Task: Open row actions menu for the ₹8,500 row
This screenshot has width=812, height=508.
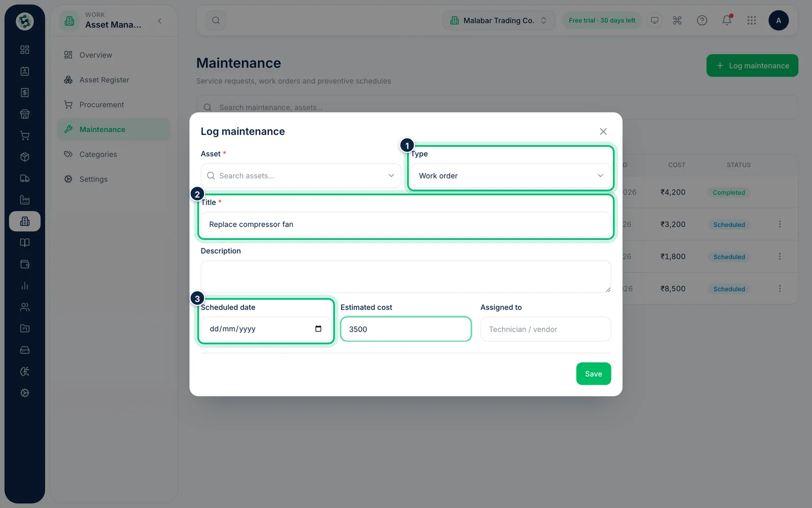Action: click(x=780, y=289)
